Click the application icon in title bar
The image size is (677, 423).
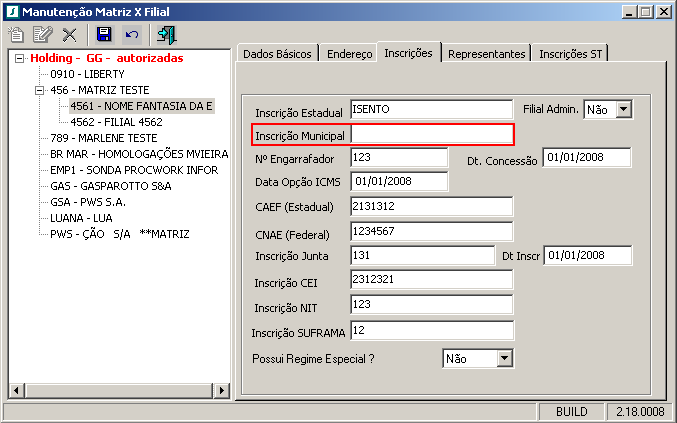[13, 12]
